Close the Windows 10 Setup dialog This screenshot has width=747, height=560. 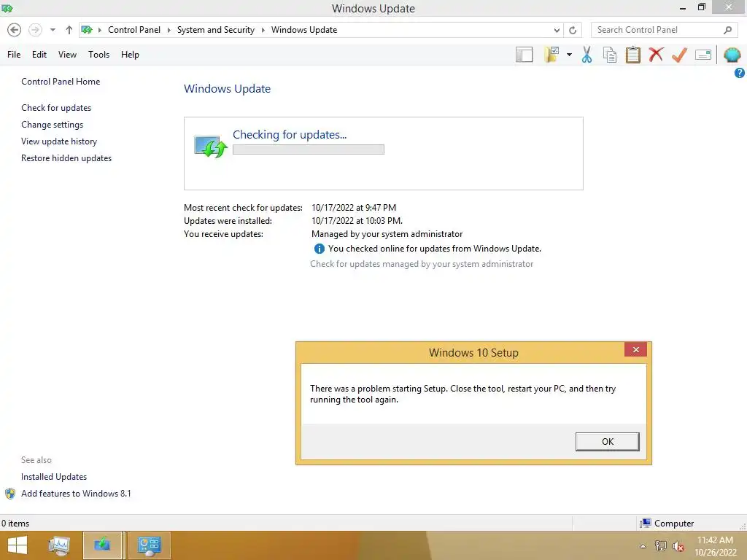635,349
